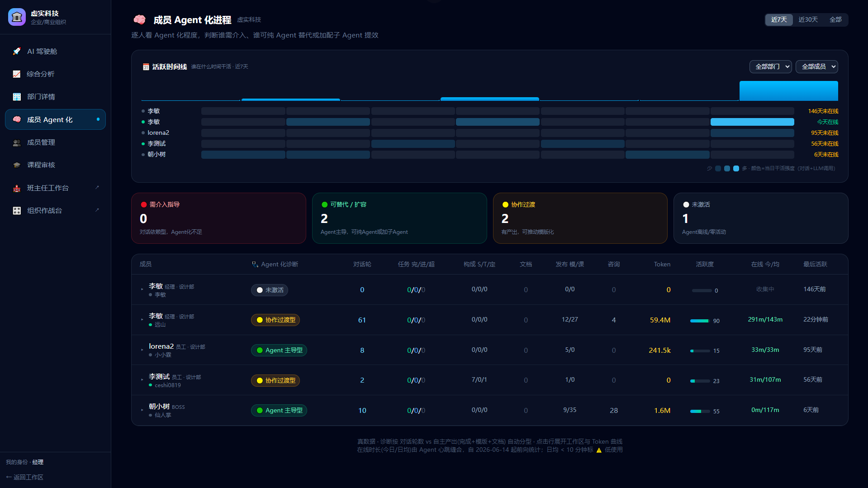Click the brain icon in page title
The height and width of the screenshot is (488, 868).
(139, 19)
